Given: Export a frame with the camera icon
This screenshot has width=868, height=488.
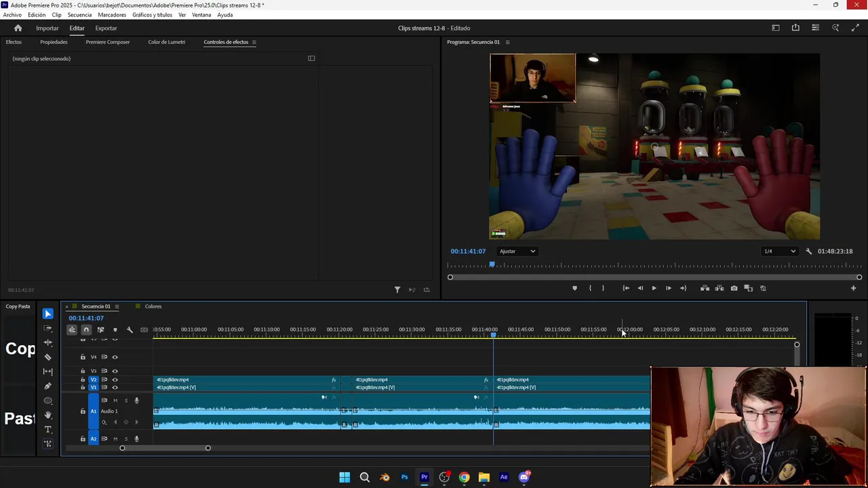Looking at the screenshot, I should click(734, 288).
